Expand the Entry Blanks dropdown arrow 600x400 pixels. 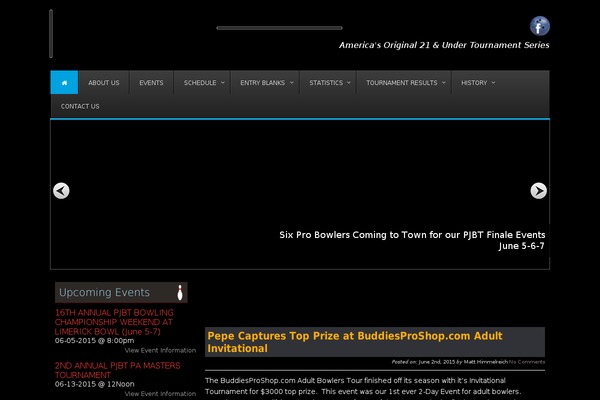tap(292, 83)
